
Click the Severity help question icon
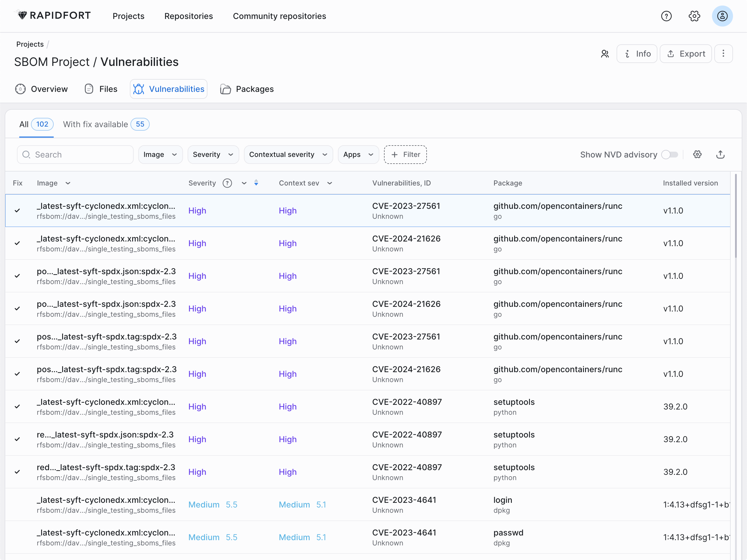point(227,183)
